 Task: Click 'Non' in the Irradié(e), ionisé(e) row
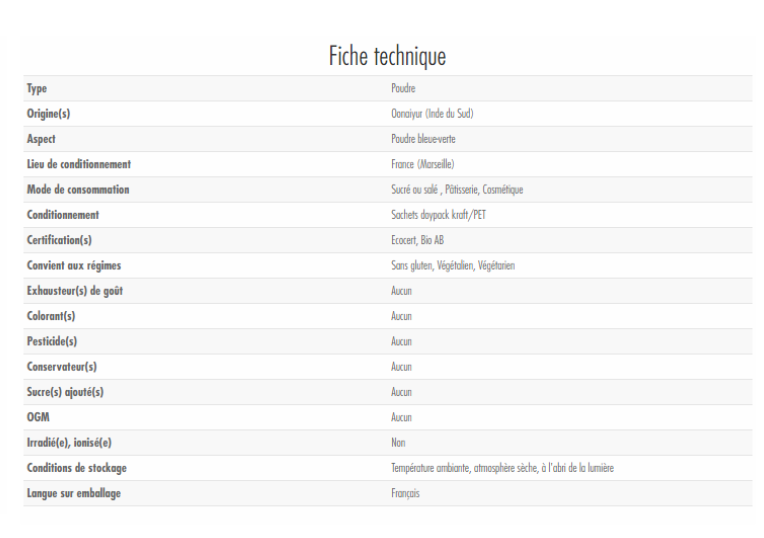pyautogui.click(x=398, y=443)
